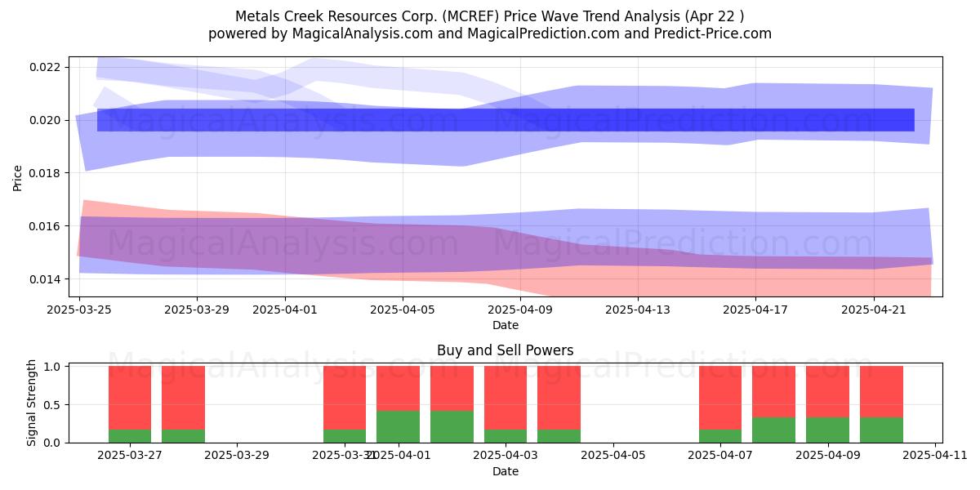Click the 'Price' y-axis label
Screen dimensions: 980x490
(18, 176)
